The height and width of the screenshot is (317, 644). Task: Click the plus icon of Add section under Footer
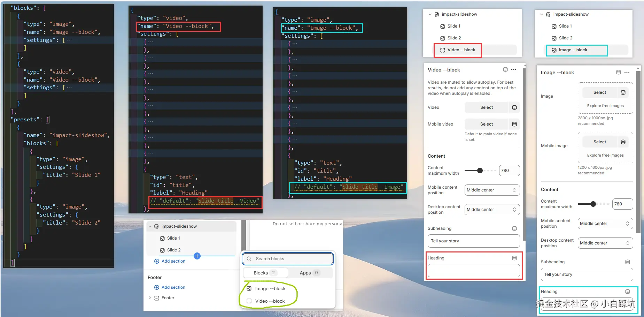157,287
